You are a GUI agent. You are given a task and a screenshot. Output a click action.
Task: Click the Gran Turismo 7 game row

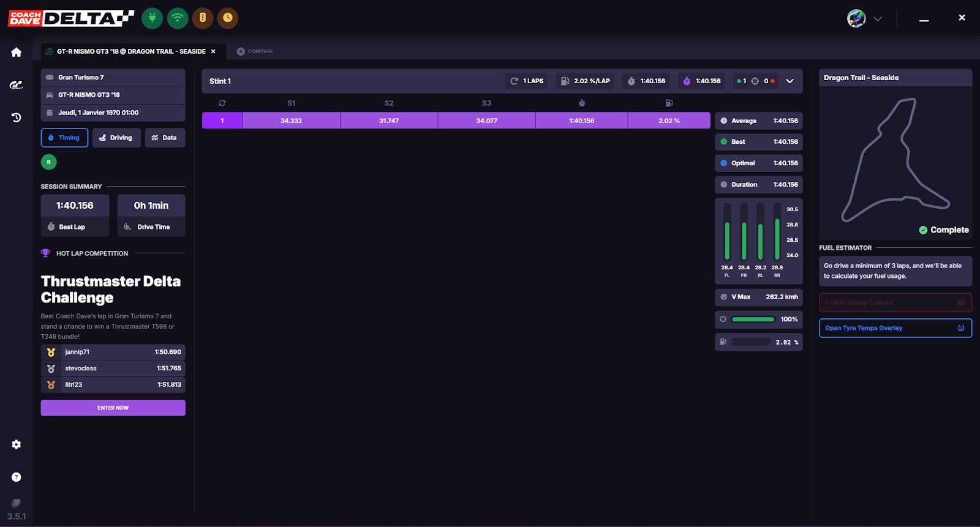113,77
